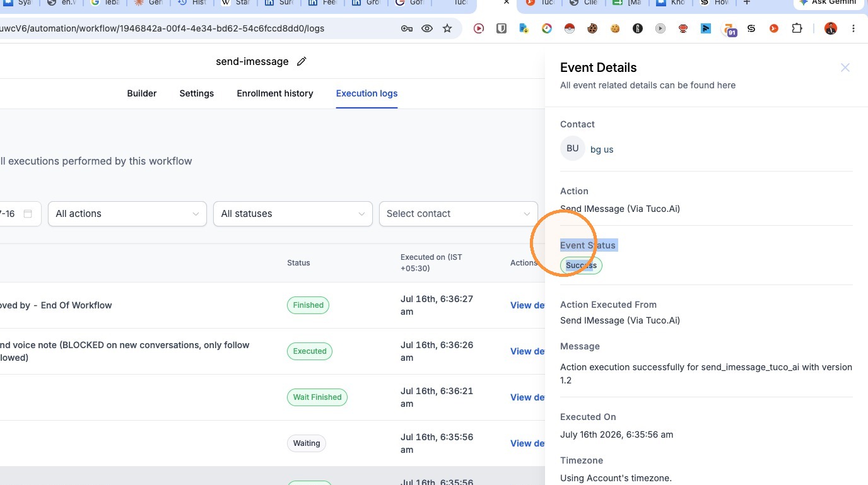Open a new browser tab
Screen dimensions: 868x485
pos(747,3)
